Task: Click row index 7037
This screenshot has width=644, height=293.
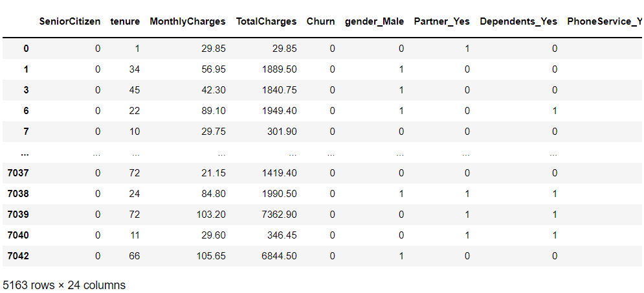Action: (17, 173)
